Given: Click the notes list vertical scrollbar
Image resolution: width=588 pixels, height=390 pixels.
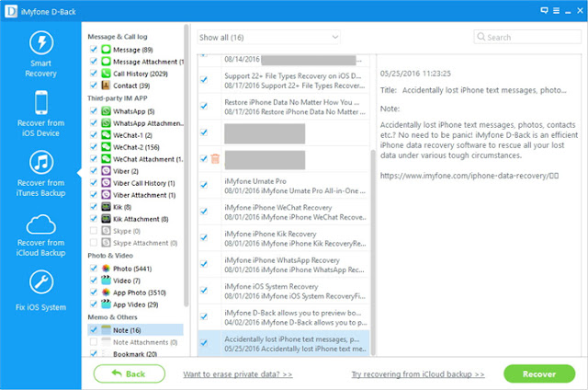Looking at the screenshot, I should (x=373, y=252).
